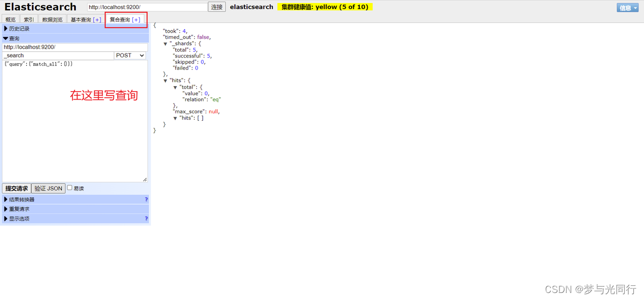
Task: Click the "timed_out": false line
Action: 187,37
